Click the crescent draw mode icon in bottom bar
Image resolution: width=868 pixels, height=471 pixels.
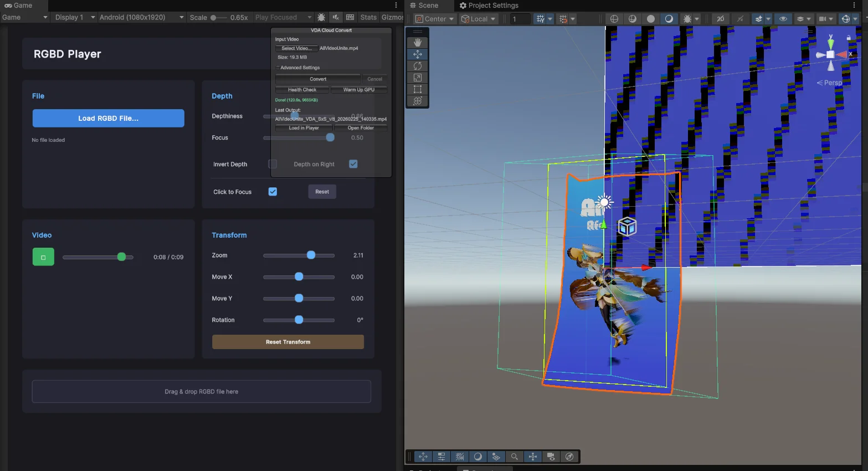tap(478, 457)
